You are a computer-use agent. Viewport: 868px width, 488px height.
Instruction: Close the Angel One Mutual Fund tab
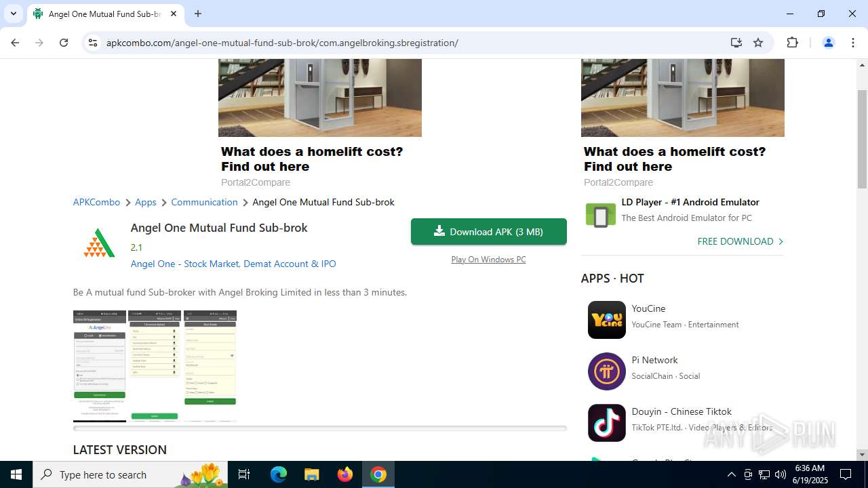coord(174,14)
